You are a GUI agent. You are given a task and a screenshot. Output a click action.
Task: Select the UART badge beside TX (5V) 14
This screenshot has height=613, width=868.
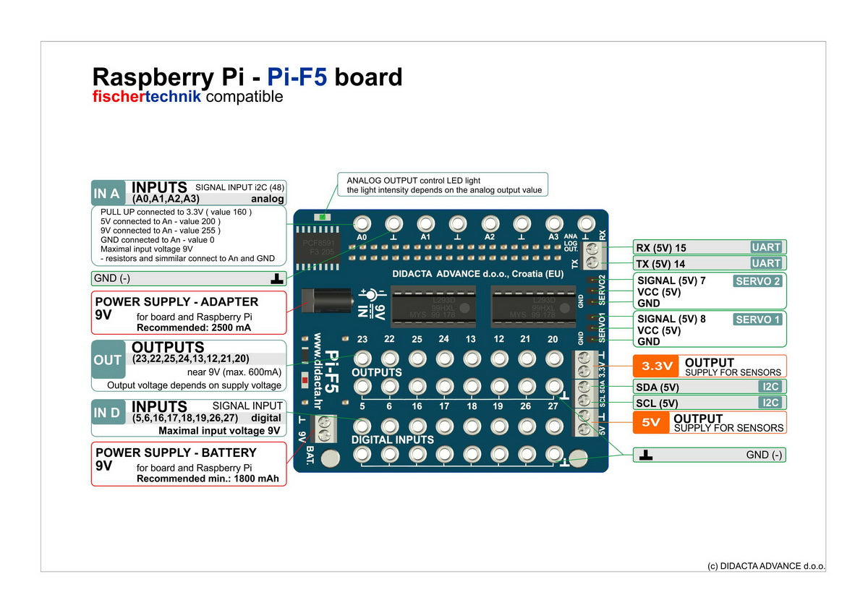(x=766, y=263)
